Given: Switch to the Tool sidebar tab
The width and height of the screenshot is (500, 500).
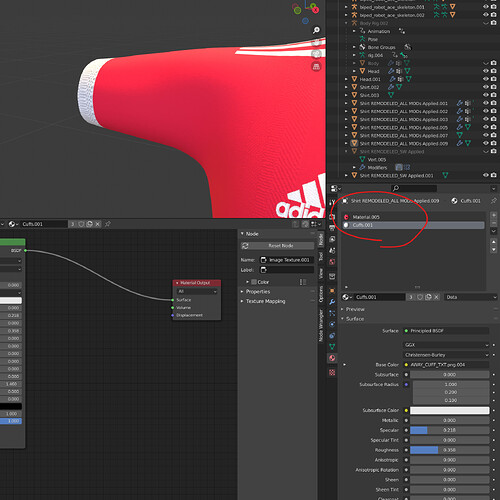Looking at the screenshot, I should (321, 257).
